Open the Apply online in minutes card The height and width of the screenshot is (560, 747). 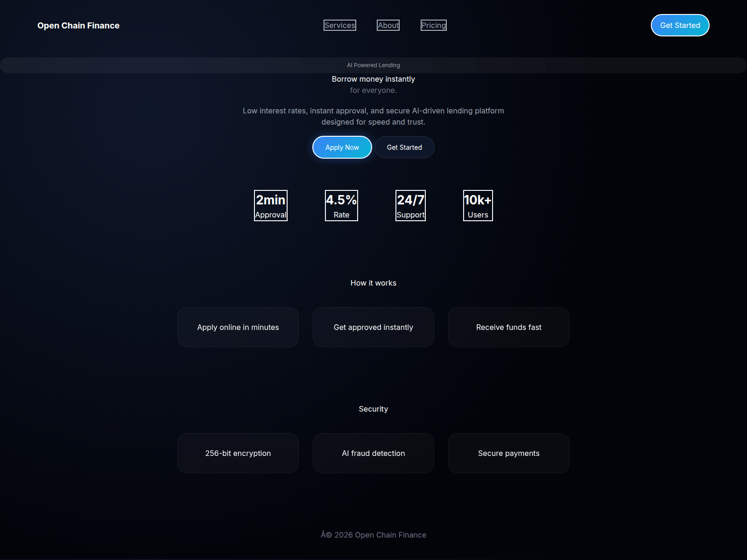tap(238, 327)
